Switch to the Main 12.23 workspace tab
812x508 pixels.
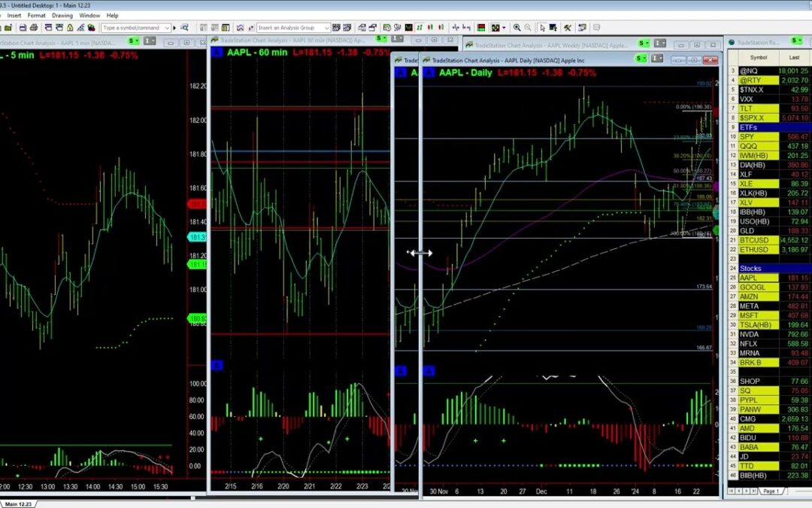pyautogui.click(x=18, y=503)
